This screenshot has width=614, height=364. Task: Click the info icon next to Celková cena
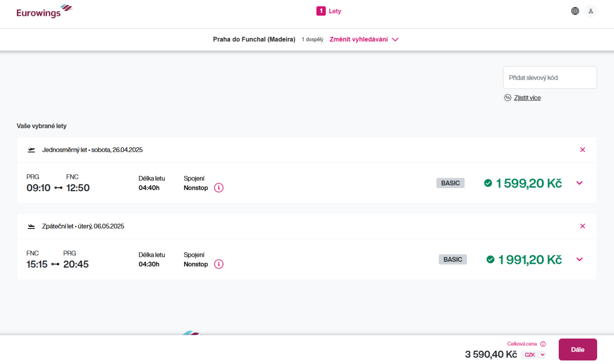point(543,344)
